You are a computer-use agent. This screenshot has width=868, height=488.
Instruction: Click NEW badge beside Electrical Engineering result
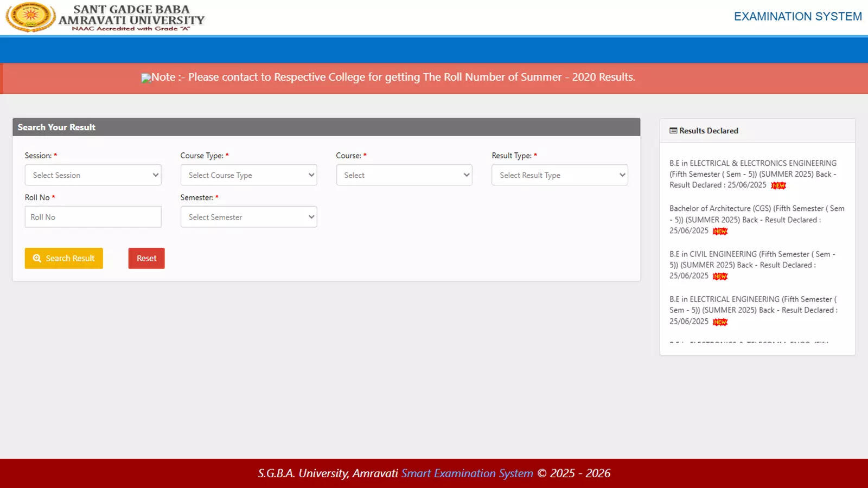720,322
